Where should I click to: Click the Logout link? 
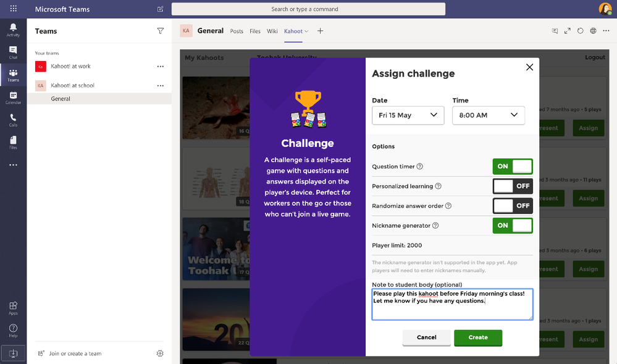coord(595,57)
